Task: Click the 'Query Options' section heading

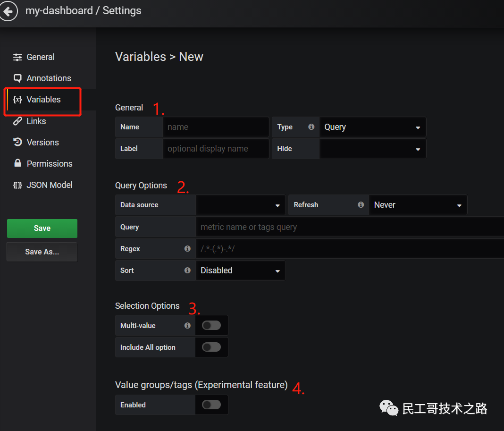Action: (141, 186)
